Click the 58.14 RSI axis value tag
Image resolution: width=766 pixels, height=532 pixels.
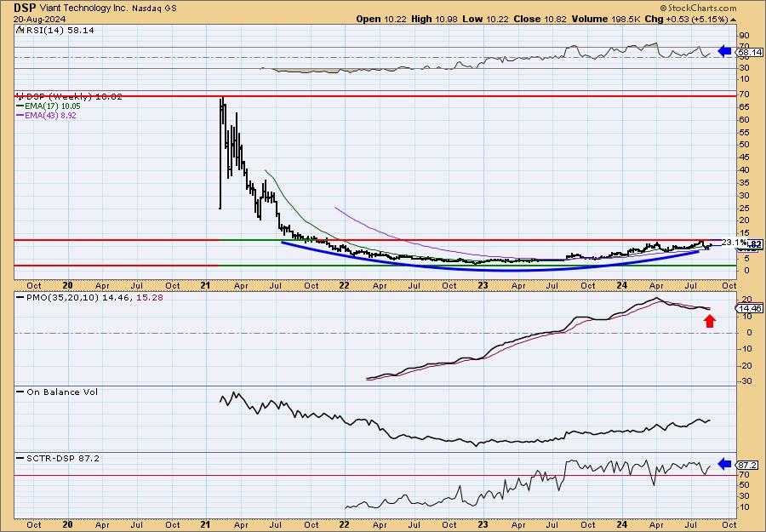[x=750, y=52]
